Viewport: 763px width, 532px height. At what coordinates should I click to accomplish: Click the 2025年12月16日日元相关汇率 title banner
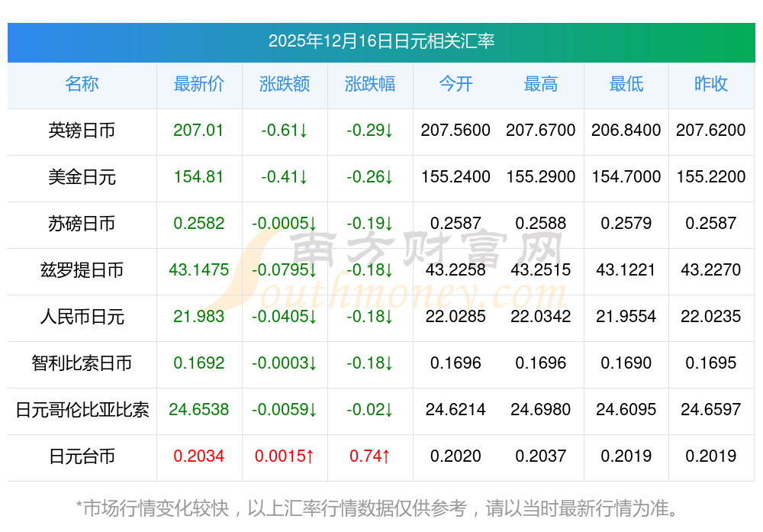[381, 41]
